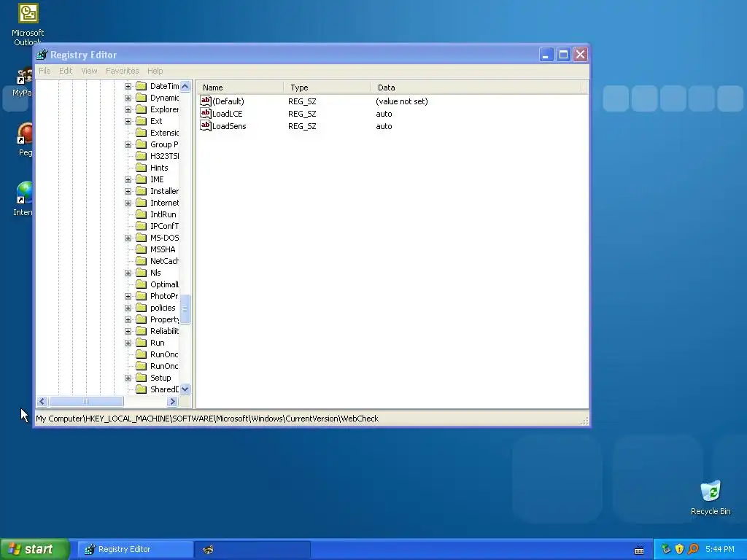Image resolution: width=747 pixels, height=560 pixels.
Task: Expand the policies key node
Action: [x=128, y=308]
